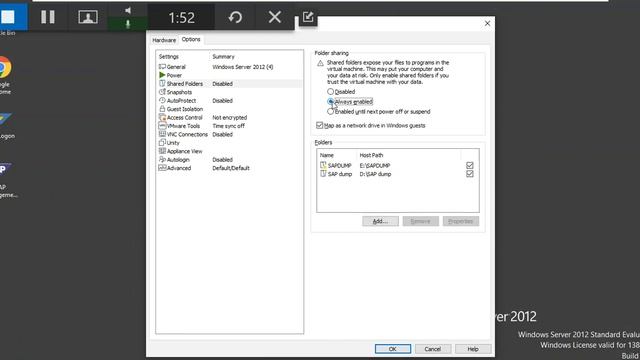
Task: Click the Help button
Action: 473,349
